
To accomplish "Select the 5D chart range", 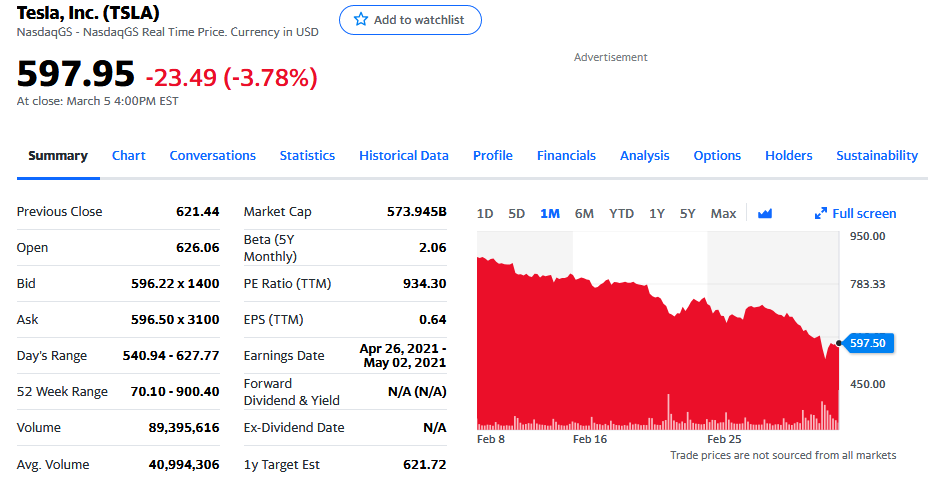I will 516,213.
